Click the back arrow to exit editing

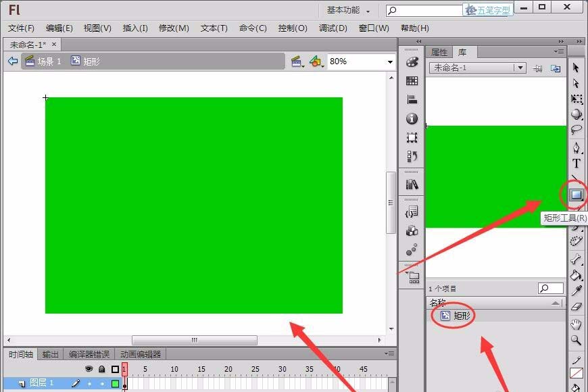click(11, 61)
